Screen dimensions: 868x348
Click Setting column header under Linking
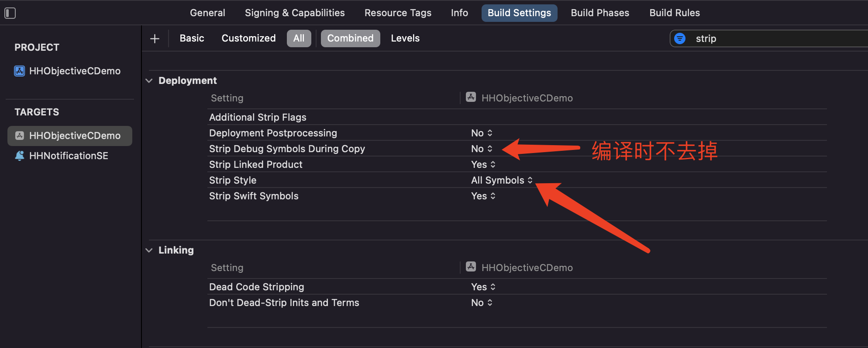click(x=227, y=268)
